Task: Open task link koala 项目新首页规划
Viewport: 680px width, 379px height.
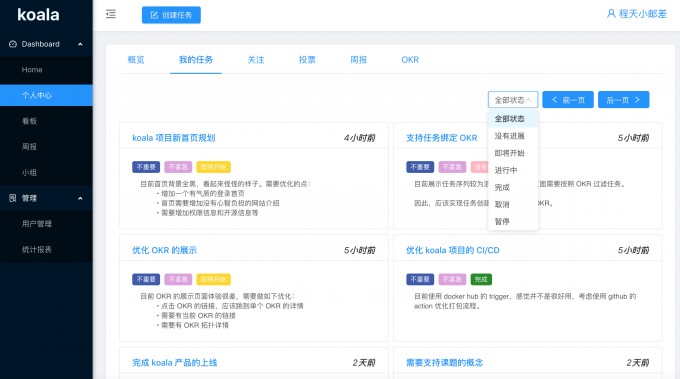Action: tap(174, 138)
